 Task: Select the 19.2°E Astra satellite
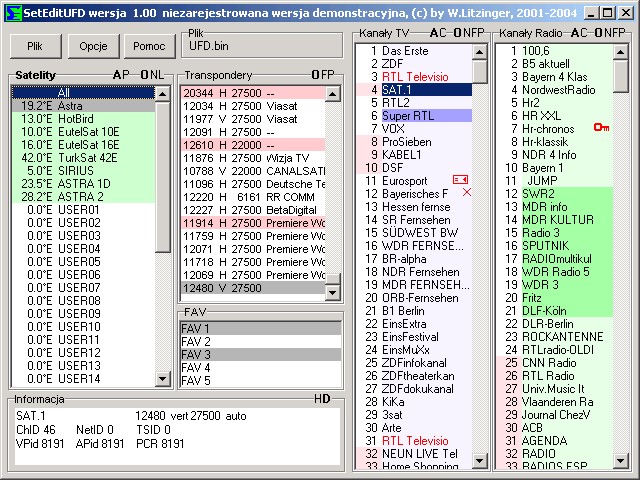pyautogui.click(x=84, y=106)
